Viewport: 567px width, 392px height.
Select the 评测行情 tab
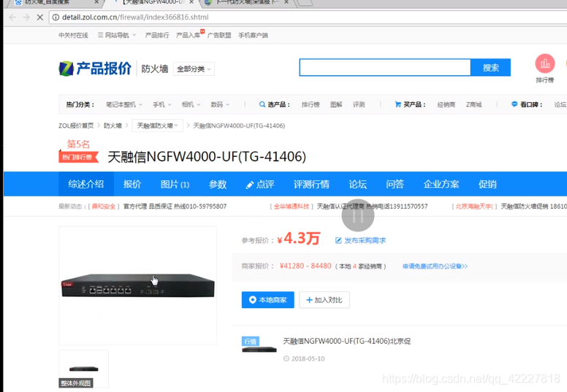coord(311,184)
